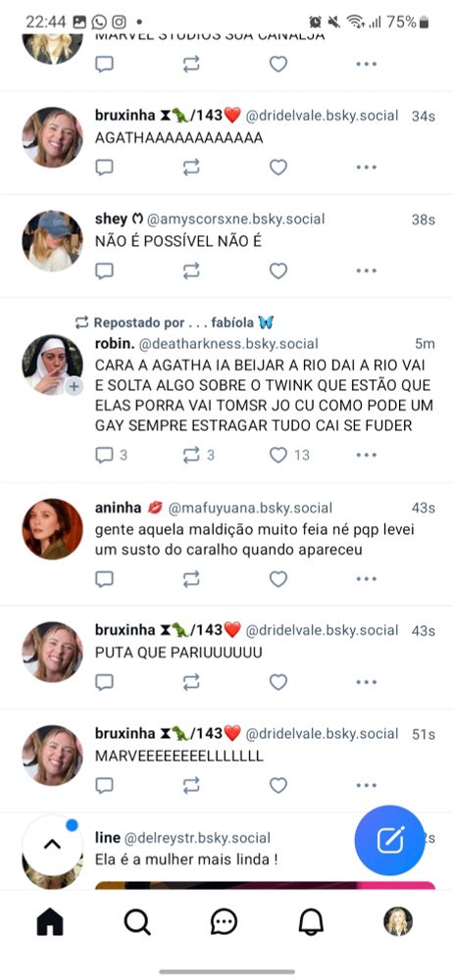The width and height of the screenshot is (453, 980).
Task: Go to the Home tab
Action: 50,921
